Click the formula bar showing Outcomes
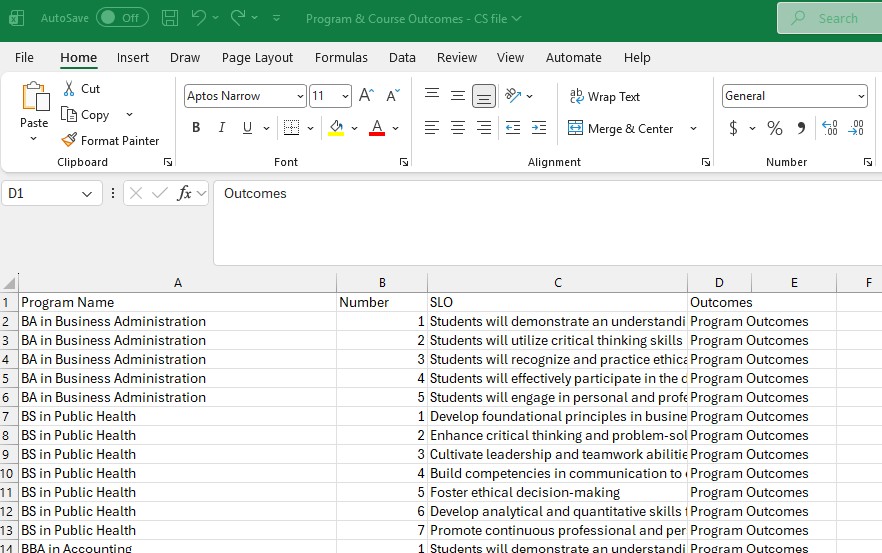Viewport: 882px width, 553px height. (547, 223)
